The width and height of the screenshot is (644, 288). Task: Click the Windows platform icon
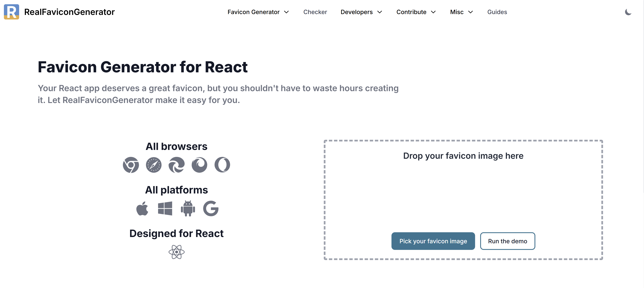[165, 208]
